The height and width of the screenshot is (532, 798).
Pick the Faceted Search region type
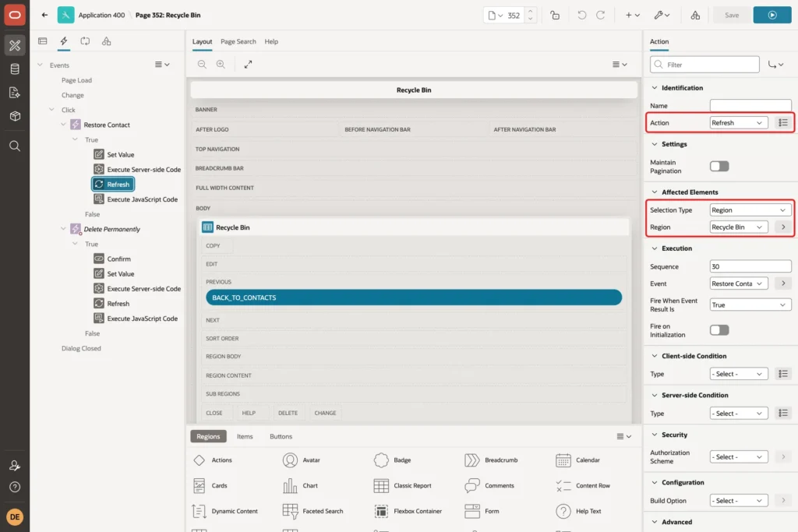tap(313, 511)
